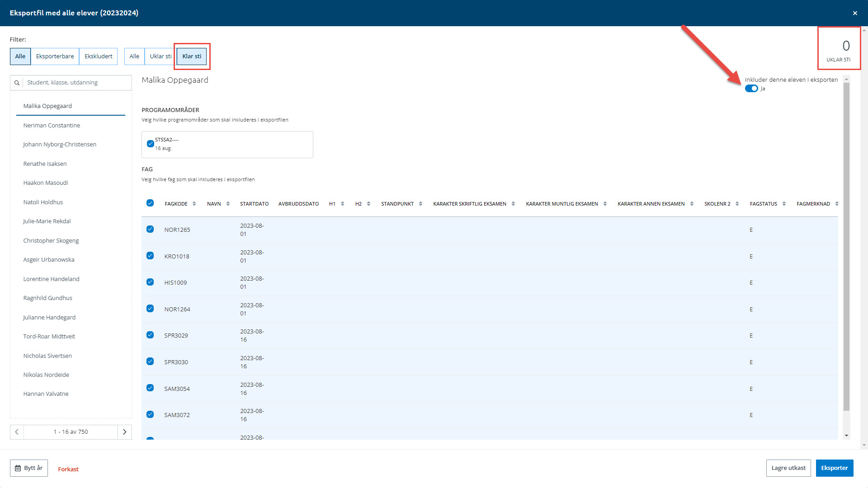Sort by KARAKTER ANNEN EKSAMEN arrows
Screen dimensions: 868x488
(x=692, y=204)
